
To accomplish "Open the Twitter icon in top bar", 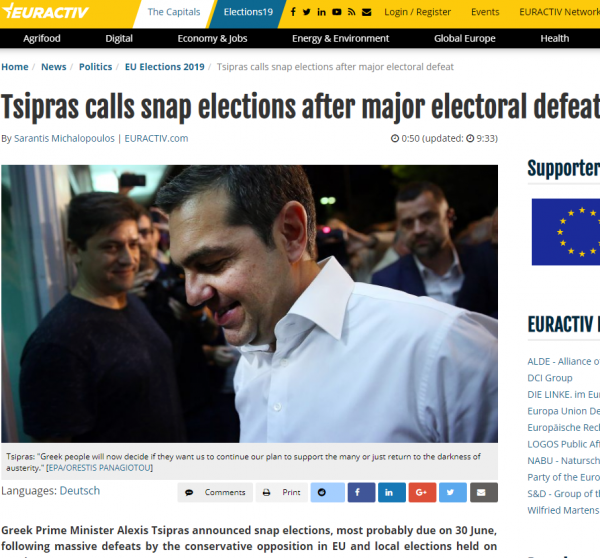I will 307,12.
